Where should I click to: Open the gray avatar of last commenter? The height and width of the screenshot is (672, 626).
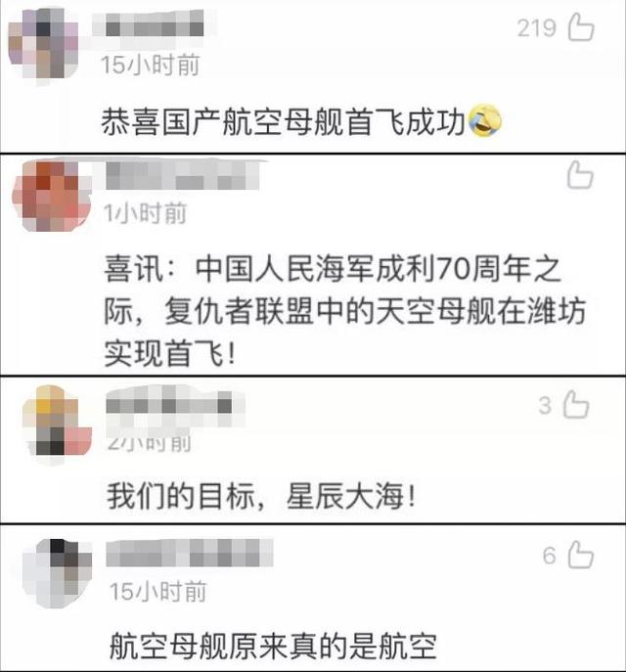click(57, 573)
